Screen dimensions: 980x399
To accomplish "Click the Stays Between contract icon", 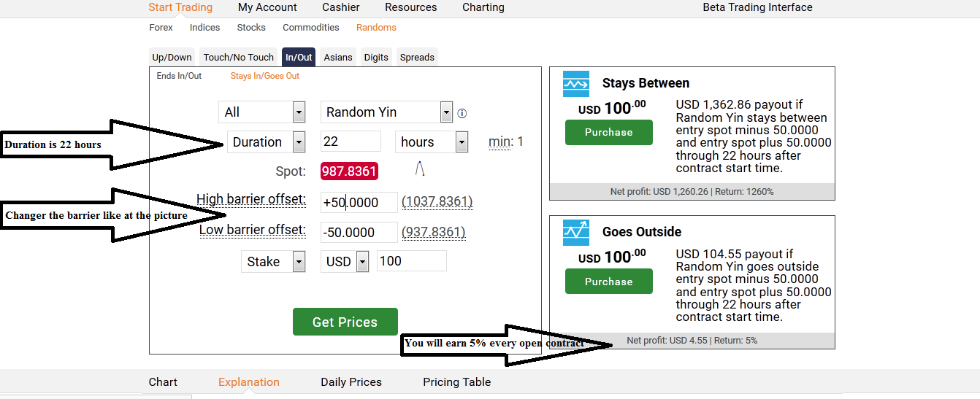I will (x=576, y=84).
